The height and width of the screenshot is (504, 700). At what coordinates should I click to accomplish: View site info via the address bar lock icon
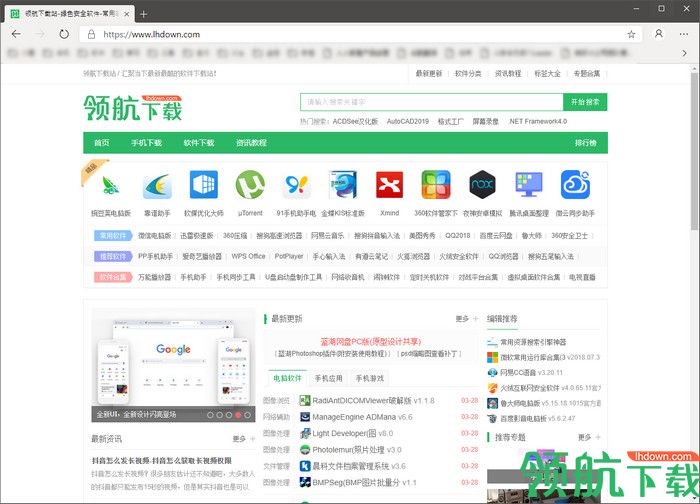[91, 34]
